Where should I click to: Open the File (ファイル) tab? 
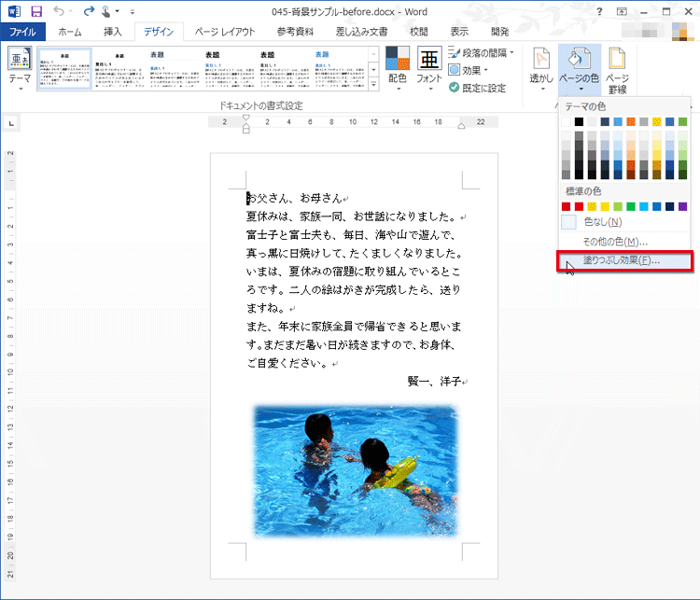[22, 32]
